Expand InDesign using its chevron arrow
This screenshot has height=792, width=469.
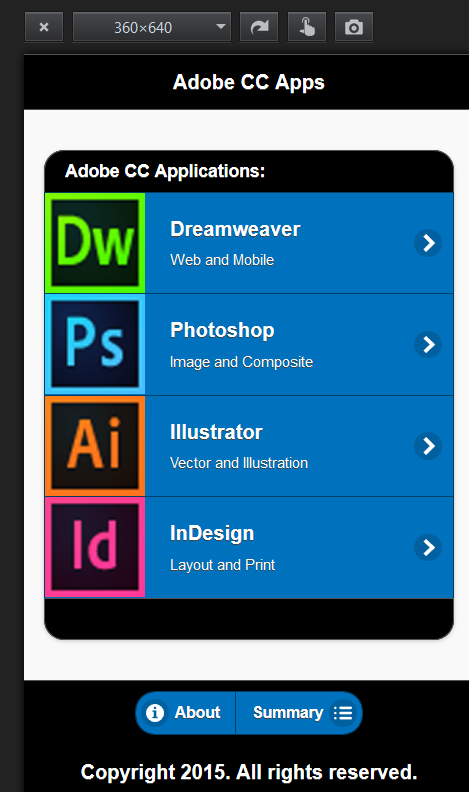(428, 548)
